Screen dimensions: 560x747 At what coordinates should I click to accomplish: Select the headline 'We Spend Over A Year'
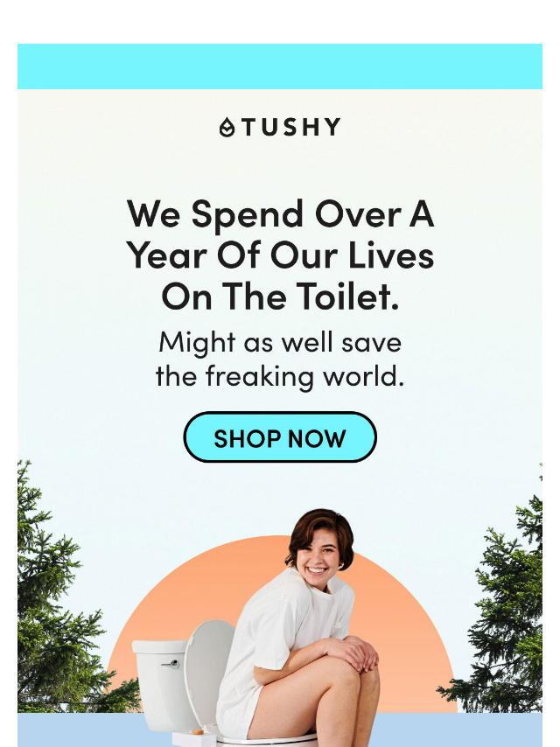(280, 234)
